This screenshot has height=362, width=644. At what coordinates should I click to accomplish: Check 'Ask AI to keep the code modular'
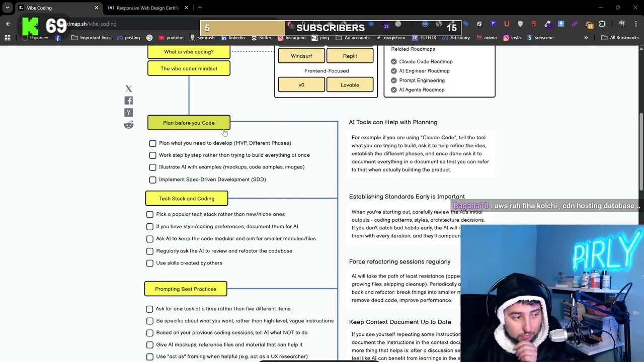pos(150,239)
